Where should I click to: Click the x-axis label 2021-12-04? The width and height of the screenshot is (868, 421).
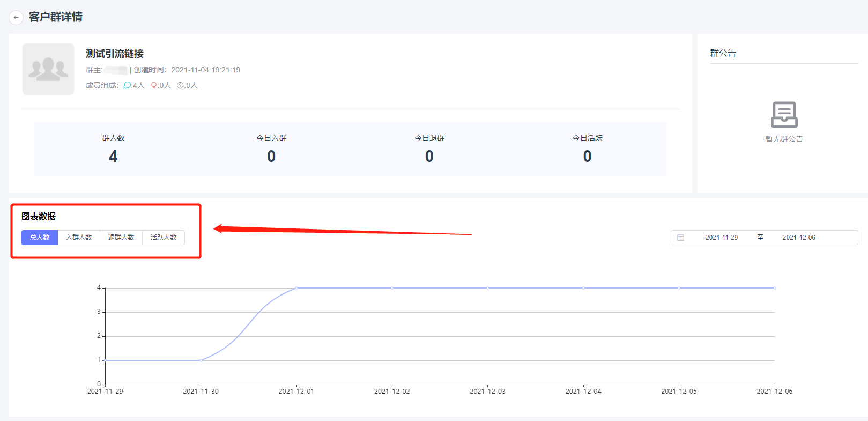pyautogui.click(x=583, y=392)
